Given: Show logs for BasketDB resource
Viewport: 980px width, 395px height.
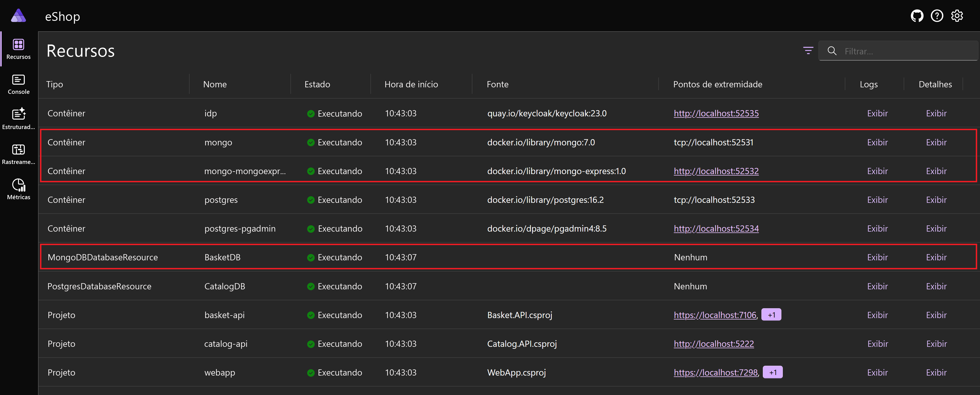Looking at the screenshot, I should tap(877, 258).
